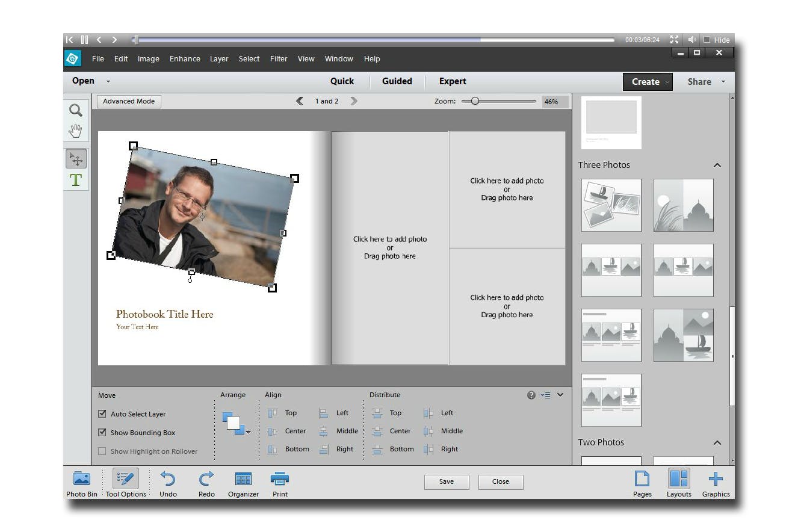Viewport: 798px width, 532px height.
Task: Expand the Open dropdown arrow
Action: point(108,81)
